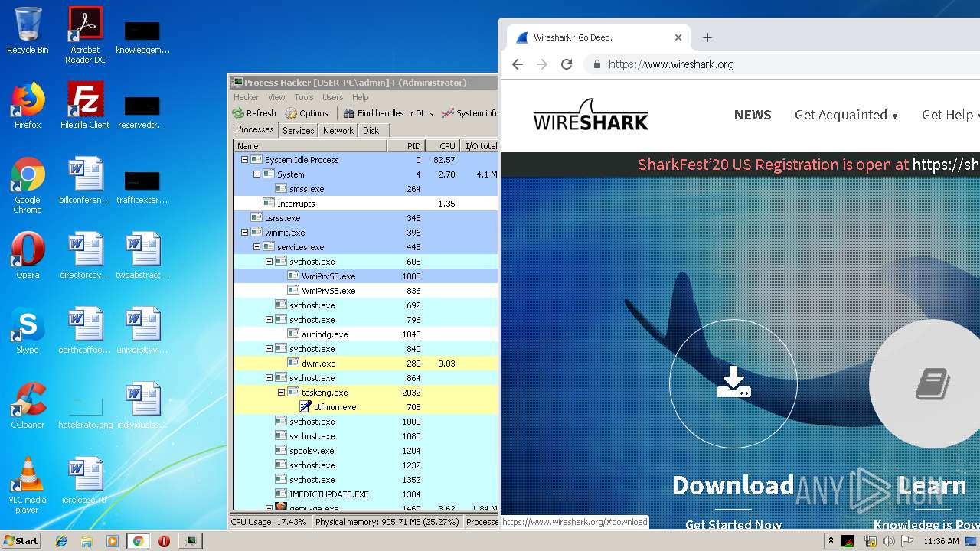This screenshot has width=980, height=551.
Task: Open Process Hacker Help menu
Action: pyautogui.click(x=361, y=97)
